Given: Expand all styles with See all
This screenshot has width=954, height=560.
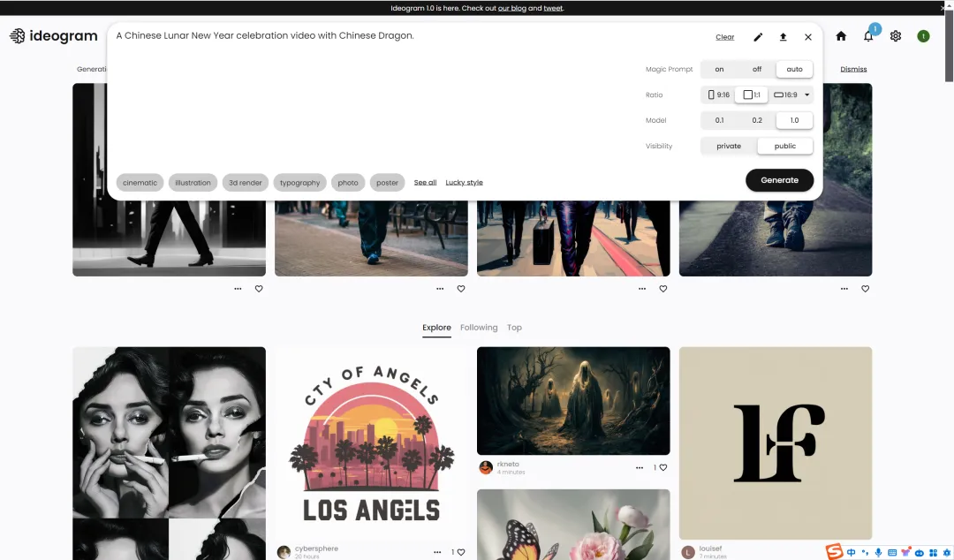Looking at the screenshot, I should 425,183.
